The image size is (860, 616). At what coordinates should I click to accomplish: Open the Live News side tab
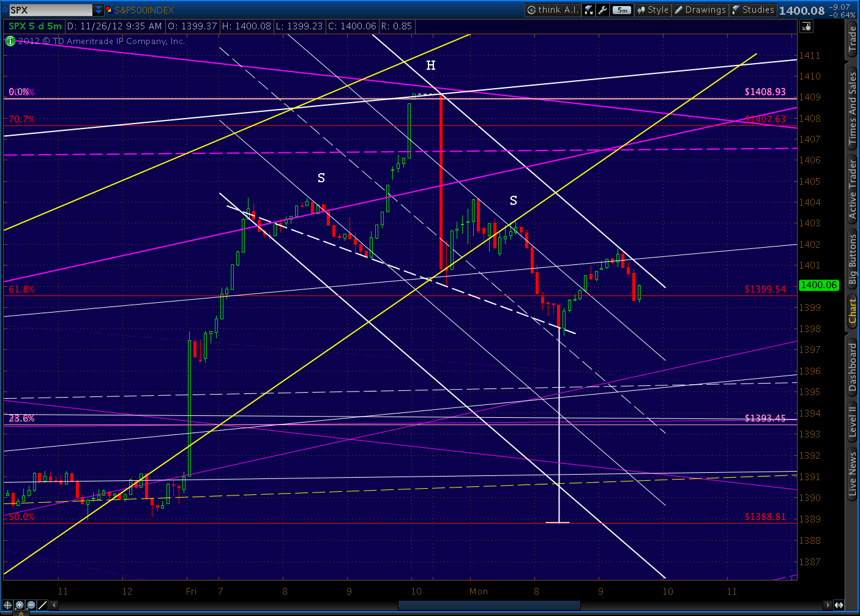[852, 473]
